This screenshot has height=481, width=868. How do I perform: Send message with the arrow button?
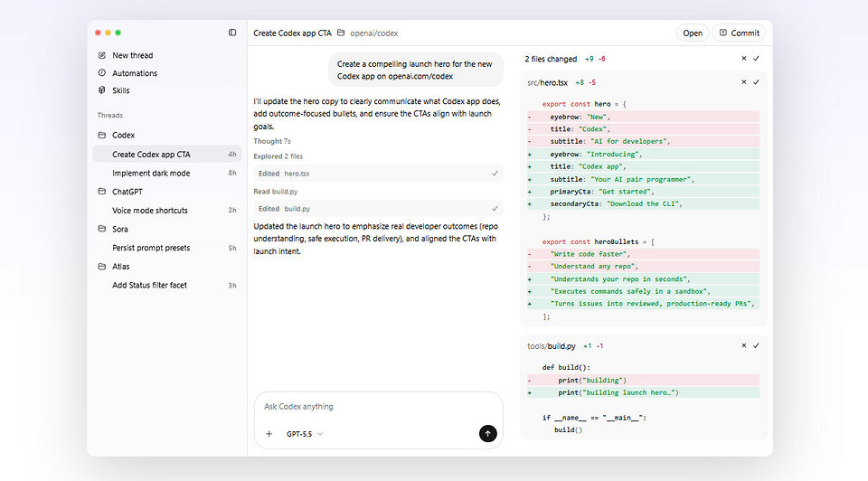[487, 434]
